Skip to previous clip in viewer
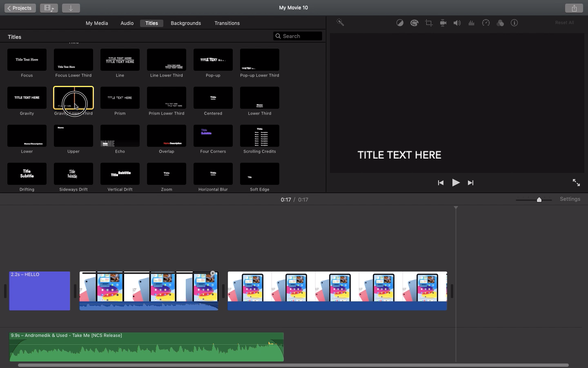The width and height of the screenshot is (588, 368). click(x=441, y=183)
